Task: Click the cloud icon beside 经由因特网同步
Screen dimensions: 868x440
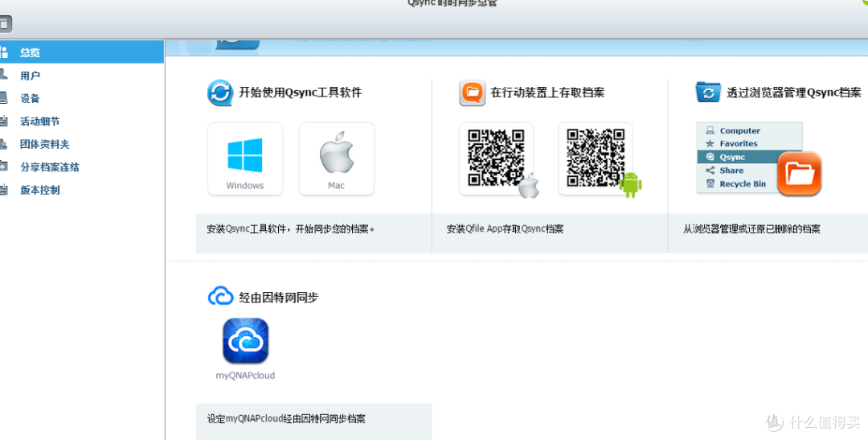Action: pyautogui.click(x=220, y=297)
